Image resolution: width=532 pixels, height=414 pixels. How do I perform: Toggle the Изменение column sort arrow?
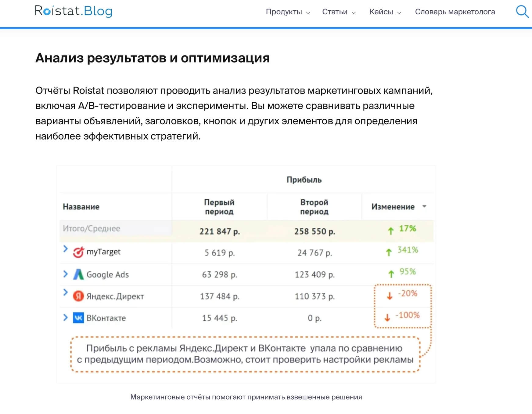point(424,206)
